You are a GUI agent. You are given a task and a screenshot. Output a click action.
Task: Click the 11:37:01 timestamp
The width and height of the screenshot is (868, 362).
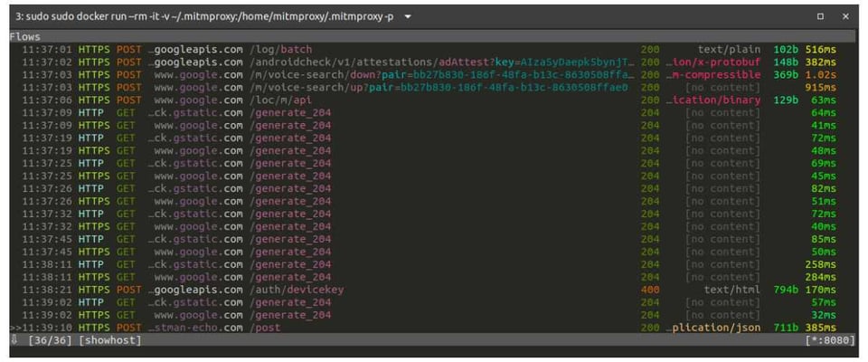click(x=47, y=50)
